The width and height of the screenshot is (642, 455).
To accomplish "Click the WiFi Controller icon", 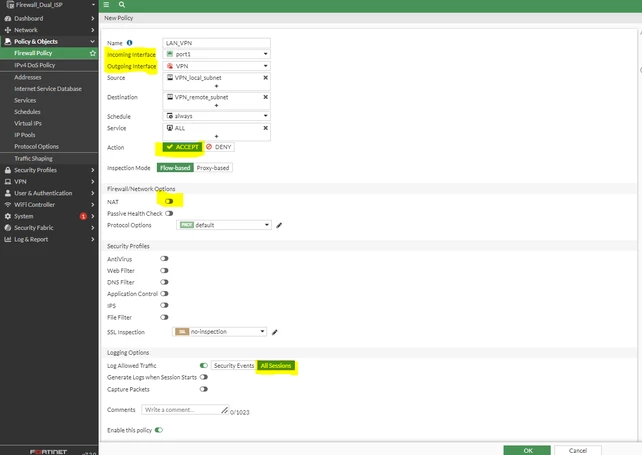I will click(x=8, y=204).
